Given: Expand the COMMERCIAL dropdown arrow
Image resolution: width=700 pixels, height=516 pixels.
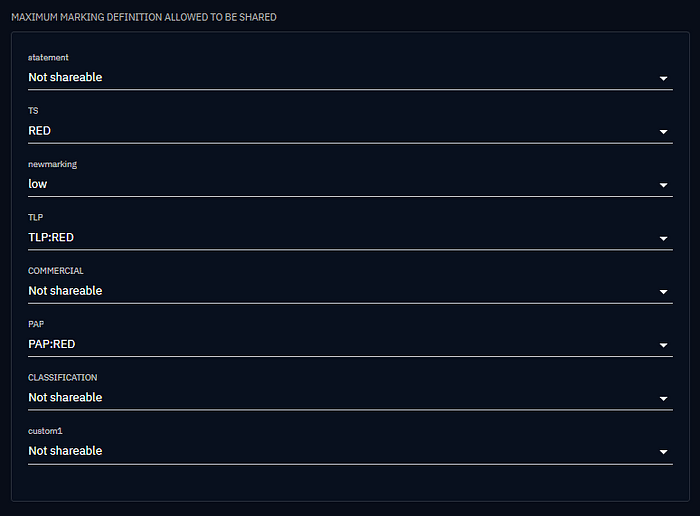Looking at the screenshot, I should click(x=663, y=292).
